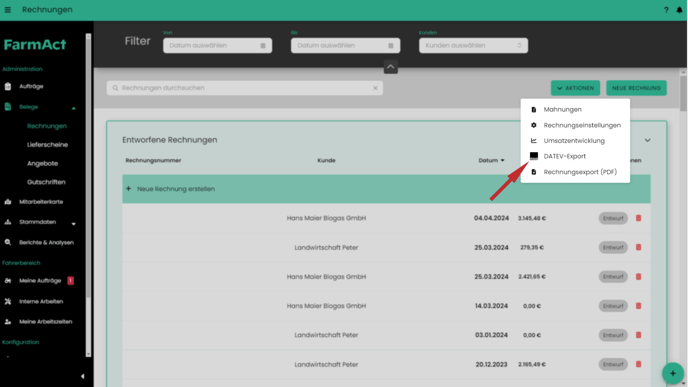Click the main page vertical scrollbar

pos(683,93)
